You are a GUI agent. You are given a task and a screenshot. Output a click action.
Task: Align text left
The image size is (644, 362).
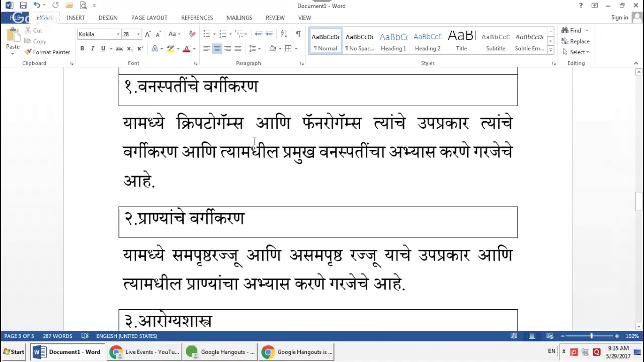206,49
